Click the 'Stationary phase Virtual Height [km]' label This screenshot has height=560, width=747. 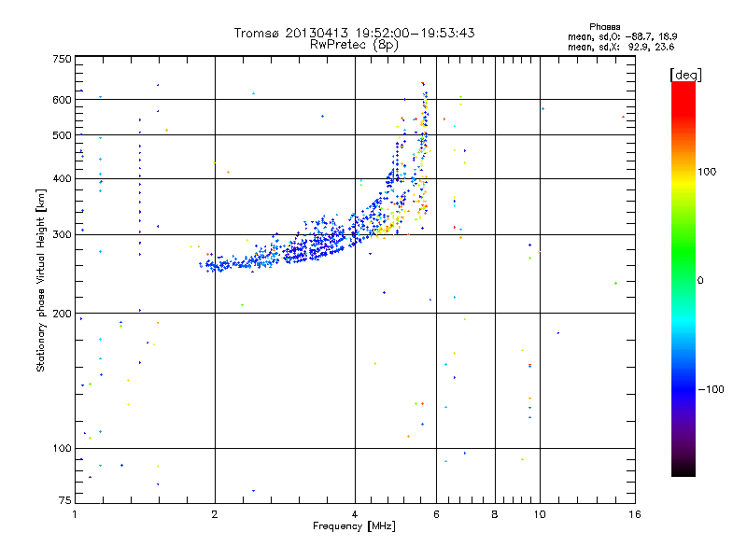click(41, 281)
